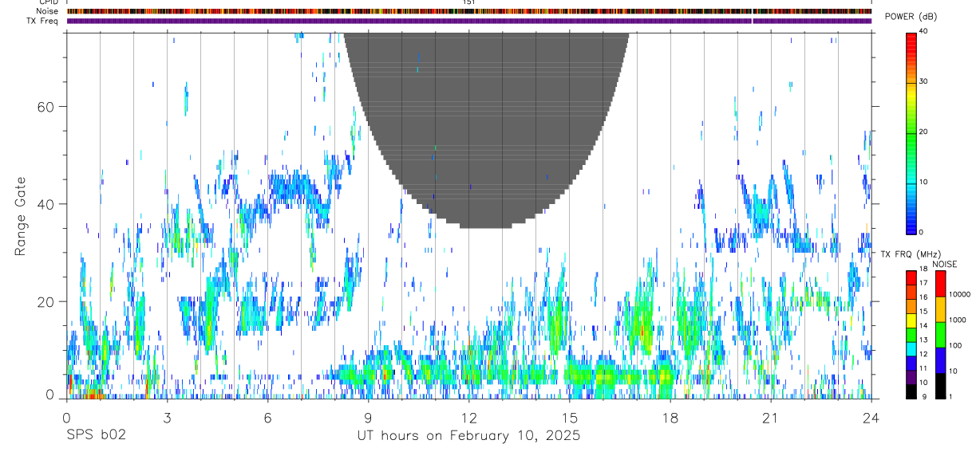Click the 12 tick on UT hours axis

(x=468, y=417)
